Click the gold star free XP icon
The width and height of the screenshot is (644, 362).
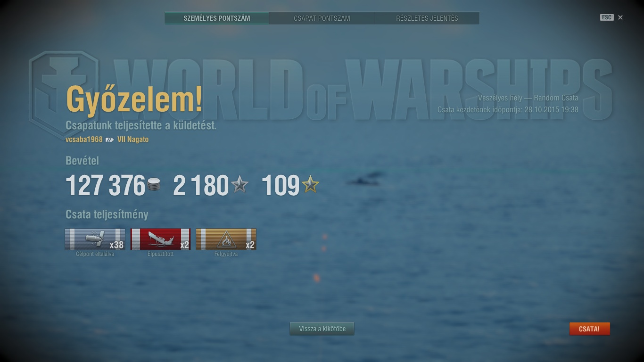pyautogui.click(x=310, y=184)
